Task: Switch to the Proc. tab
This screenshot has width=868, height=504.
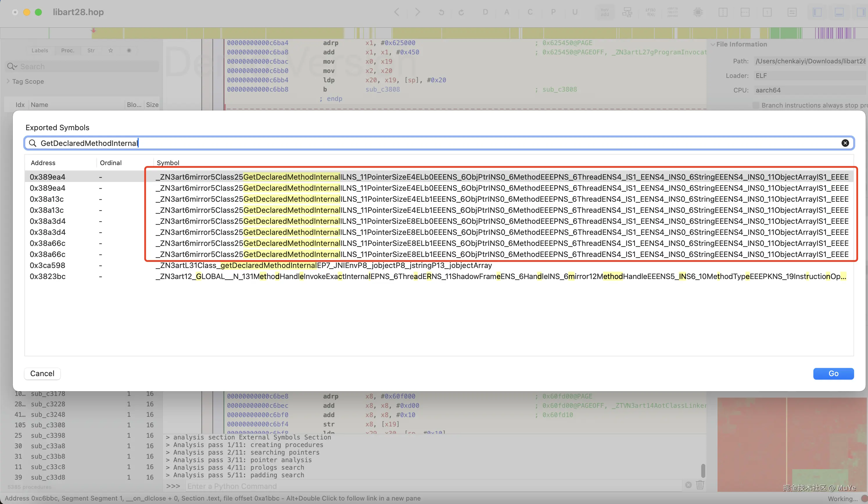Action: 67,50
